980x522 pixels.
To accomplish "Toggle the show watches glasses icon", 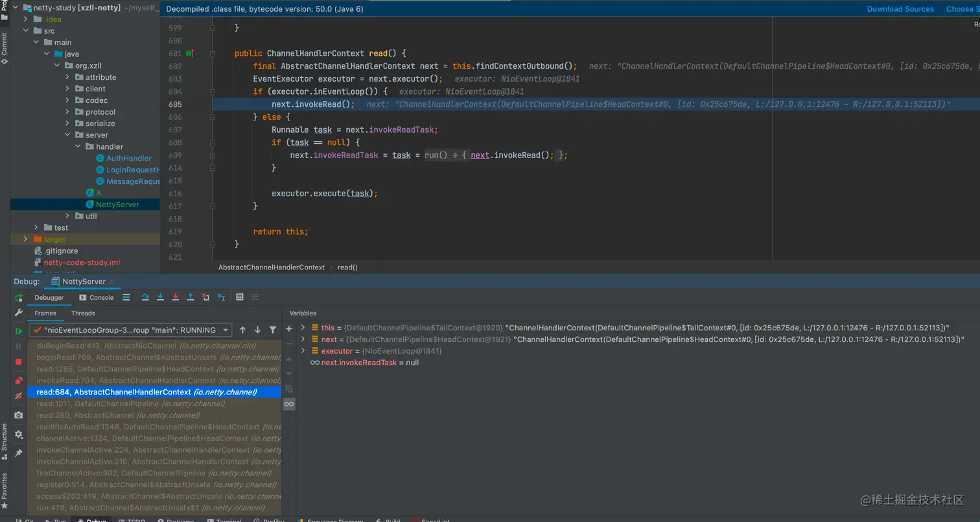I will click(289, 403).
